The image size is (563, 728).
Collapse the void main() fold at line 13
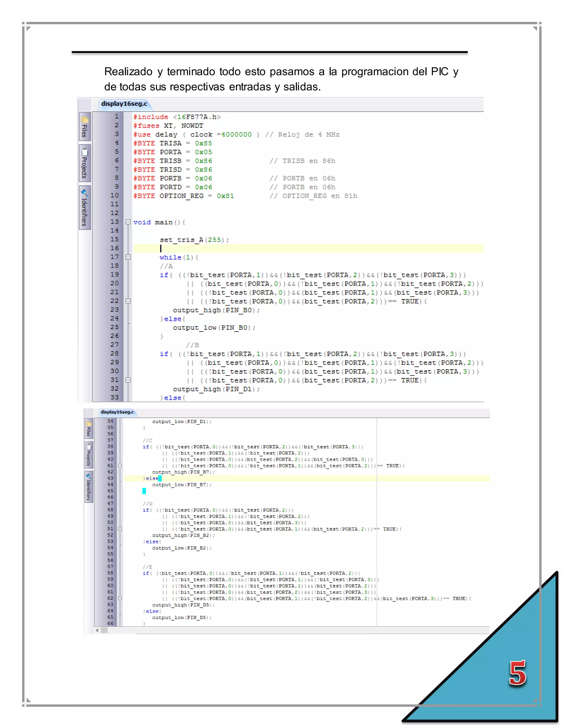tap(128, 222)
